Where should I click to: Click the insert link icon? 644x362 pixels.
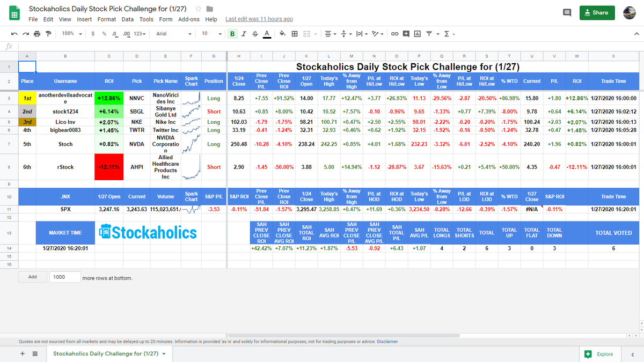394,34
